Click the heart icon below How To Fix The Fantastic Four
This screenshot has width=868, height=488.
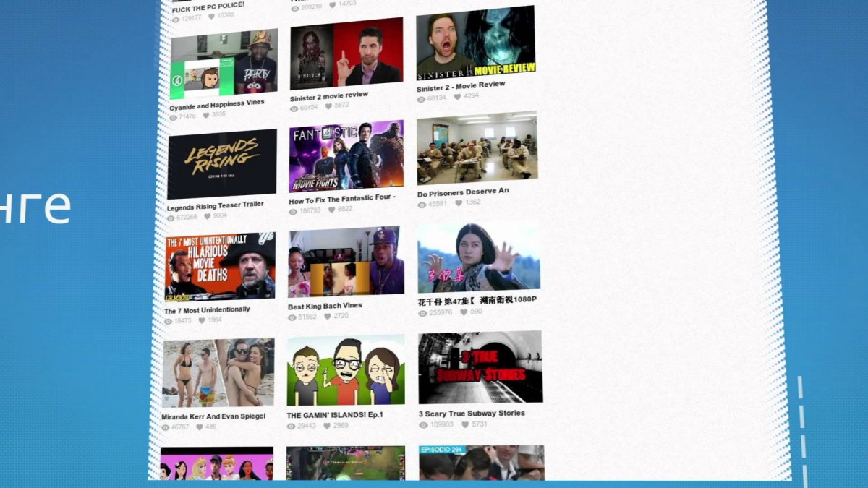(331, 210)
